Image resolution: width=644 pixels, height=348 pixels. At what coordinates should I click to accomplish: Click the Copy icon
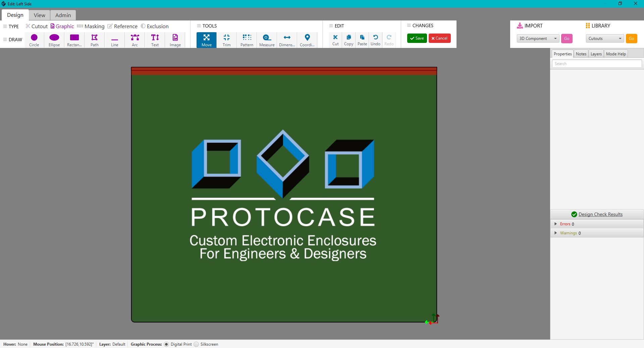tap(349, 37)
